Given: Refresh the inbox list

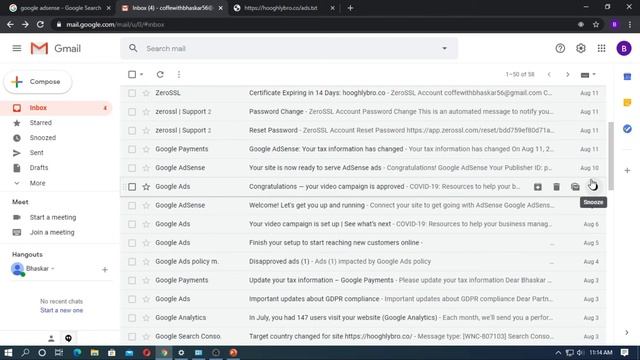Looking at the screenshot, I should tap(160, 75).
